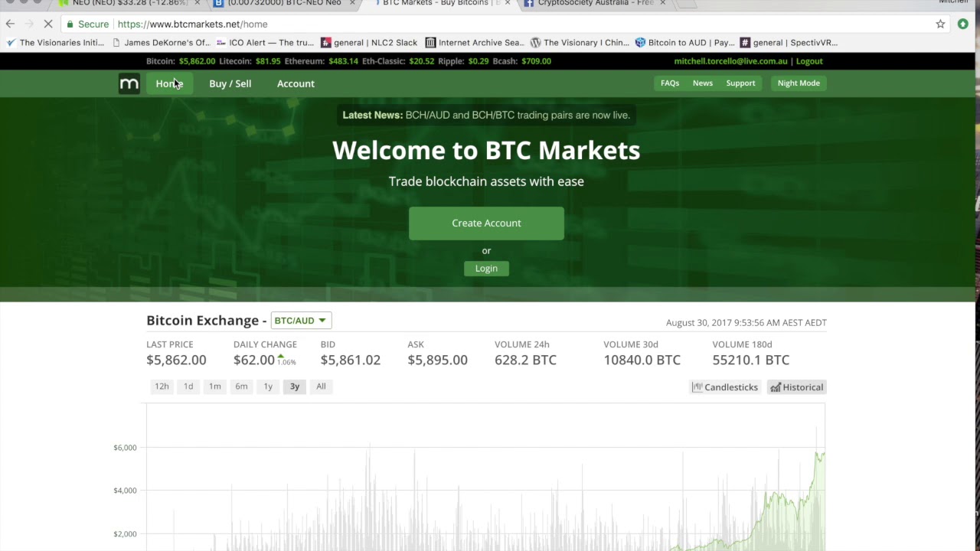Click the Logout link
Screen dimensions: 980x551
click(809, 61)
